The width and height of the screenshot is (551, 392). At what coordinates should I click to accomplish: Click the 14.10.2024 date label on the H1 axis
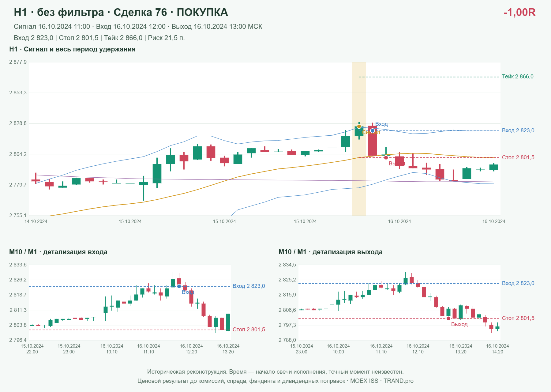point(36,221)
